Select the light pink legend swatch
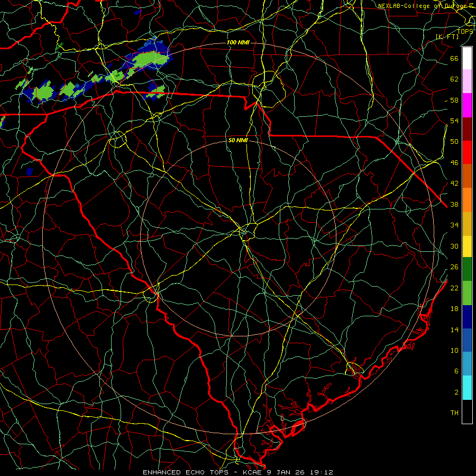 coord(467,81)
